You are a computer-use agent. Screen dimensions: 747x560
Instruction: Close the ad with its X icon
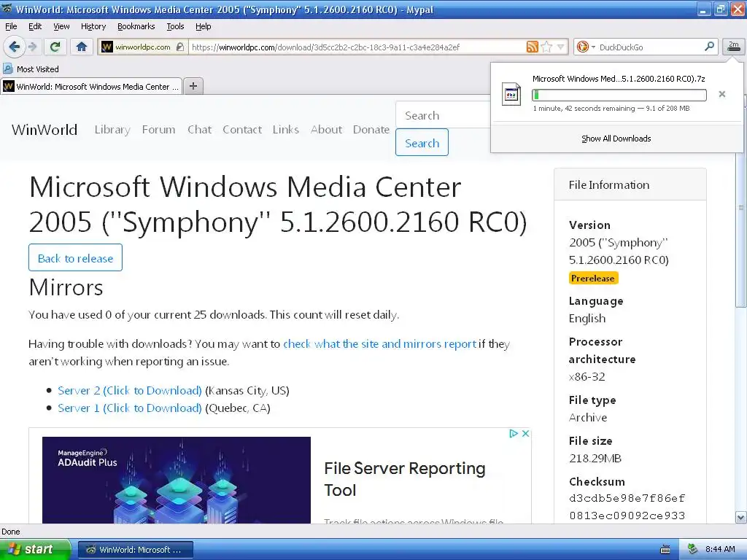pyautogui.click(x=525, y=433)
